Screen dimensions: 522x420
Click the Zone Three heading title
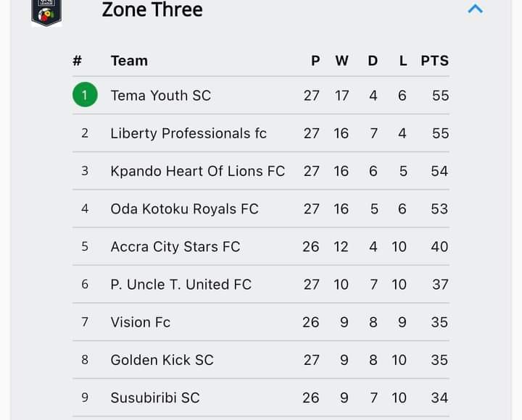pos(152,9)
